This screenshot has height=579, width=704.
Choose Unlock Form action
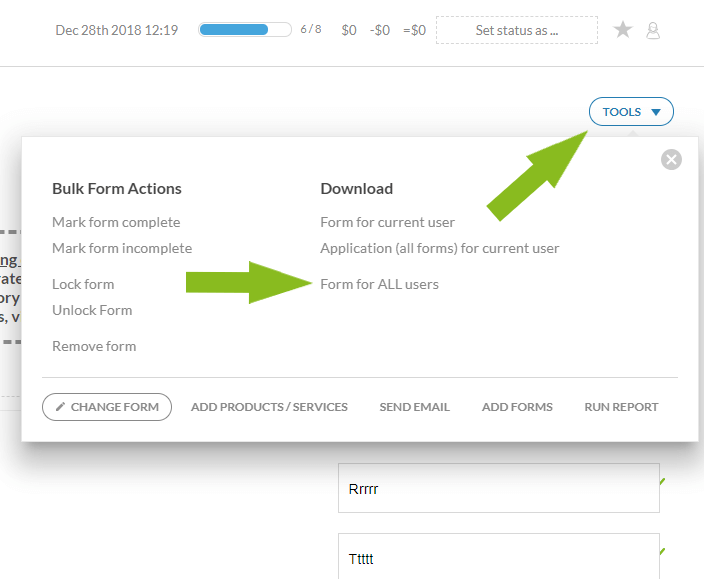point(92,310)
